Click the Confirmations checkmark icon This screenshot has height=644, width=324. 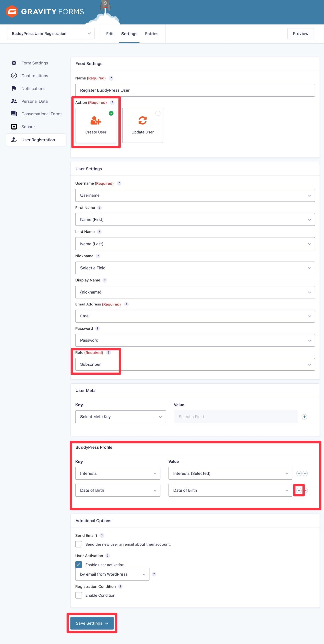tap(14, 76)
